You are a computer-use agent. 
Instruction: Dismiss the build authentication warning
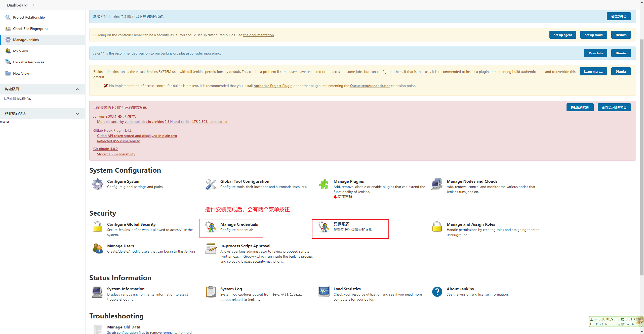pyautogui.click(x=621, y=72)
